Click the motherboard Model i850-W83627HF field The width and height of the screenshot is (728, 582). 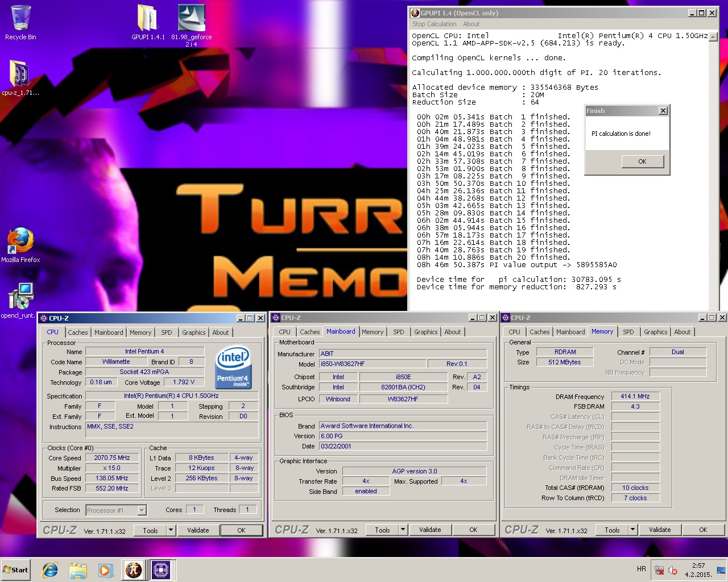coord(373,364)
